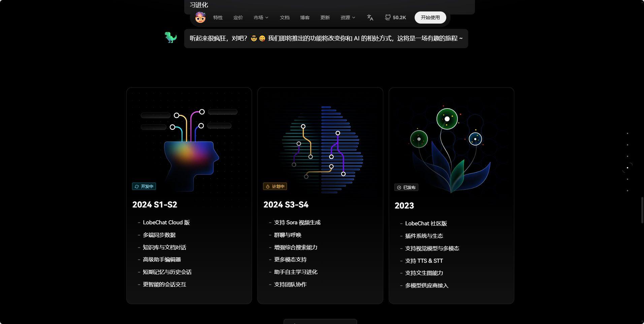The image size is (644, 324).
Task: Click the brain circuit illustration
Action: [x=321, y=150]
